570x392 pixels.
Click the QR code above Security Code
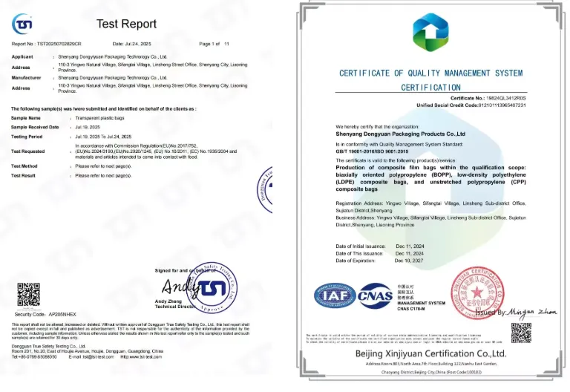(x=28, y=295)
